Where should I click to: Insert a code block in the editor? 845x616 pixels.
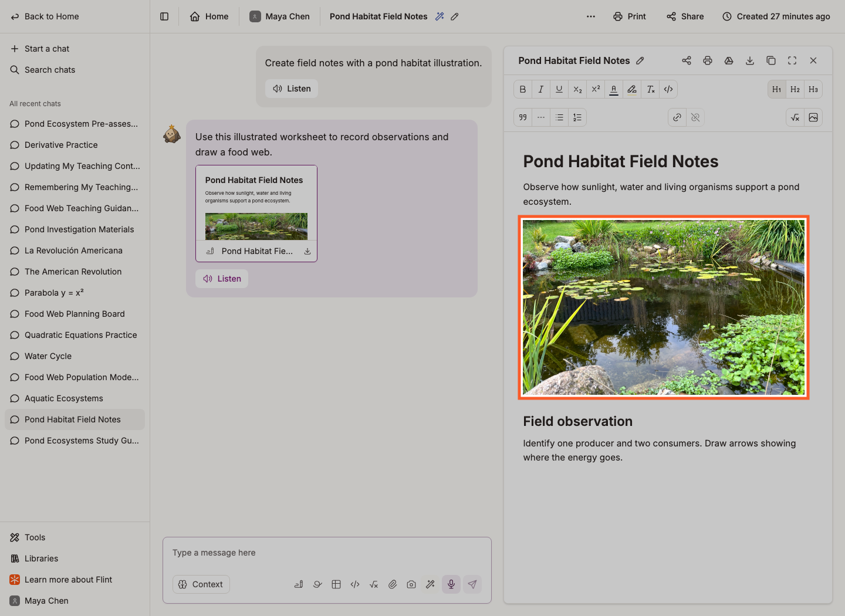click(668, 89)
